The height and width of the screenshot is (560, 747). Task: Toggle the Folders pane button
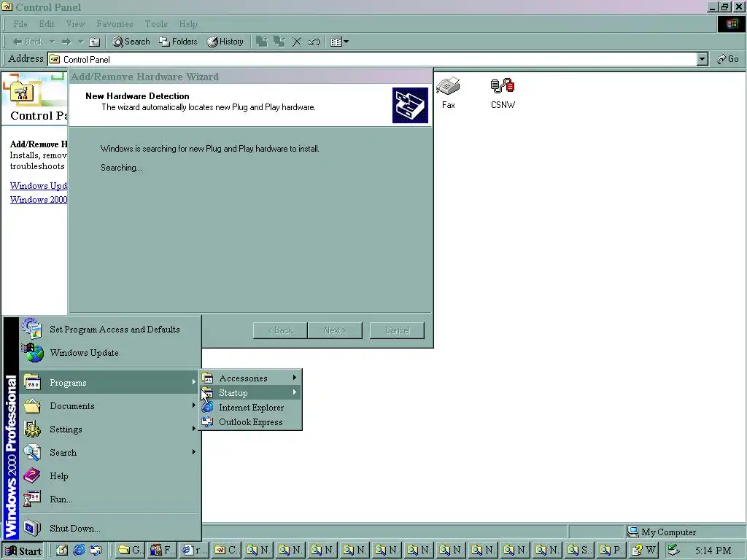(x=178, y=42)
